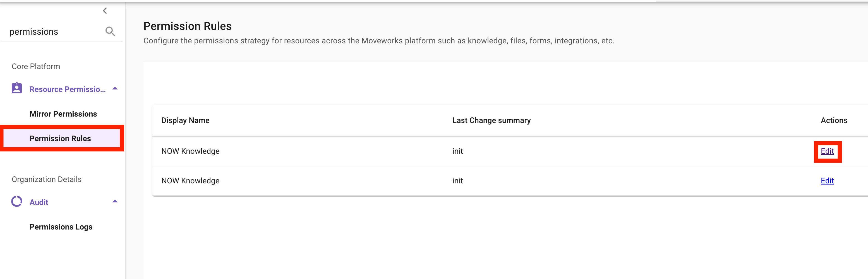Click the Core Platform section label
The width and height of the screenshot is (868, 279).
[x=36, y=67]
